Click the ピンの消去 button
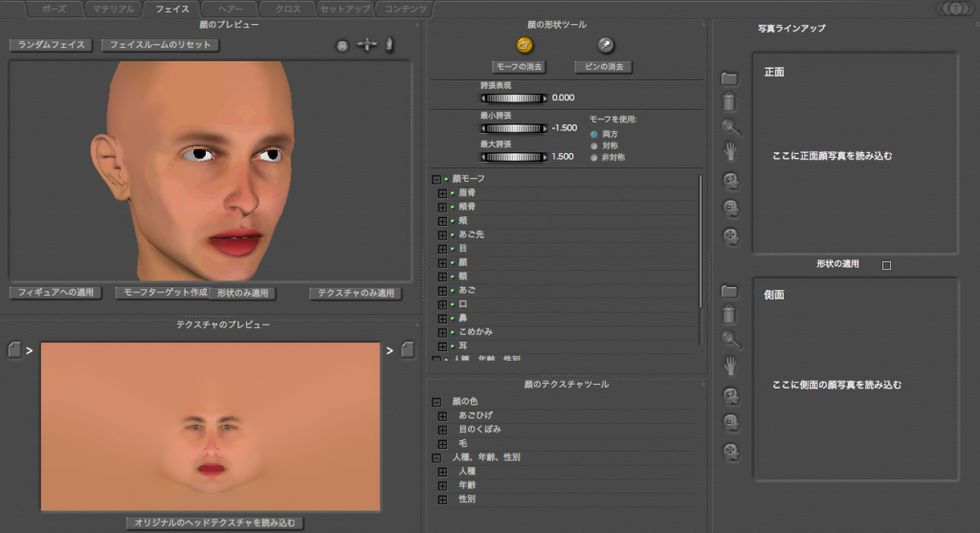 pos(604,66)
